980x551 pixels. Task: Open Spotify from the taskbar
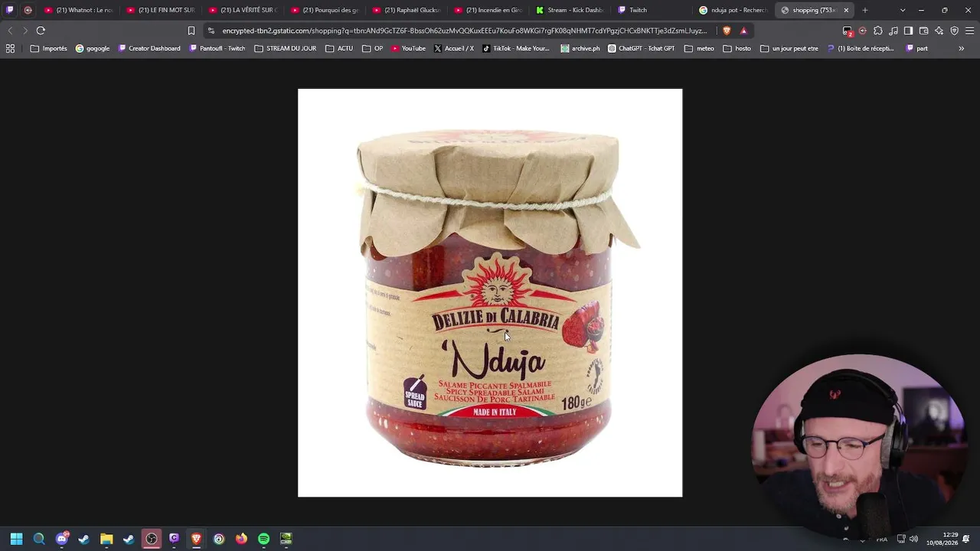click(263, 539)
